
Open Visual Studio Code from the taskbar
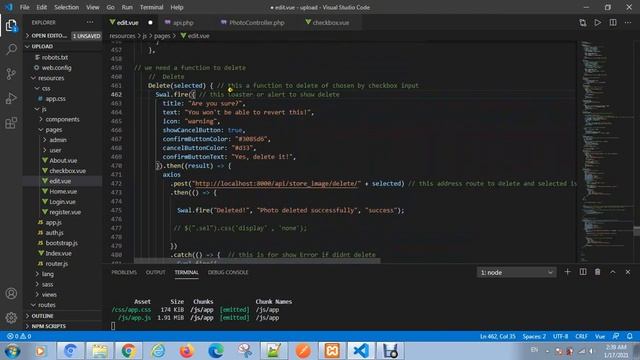(x=361, y=351)
